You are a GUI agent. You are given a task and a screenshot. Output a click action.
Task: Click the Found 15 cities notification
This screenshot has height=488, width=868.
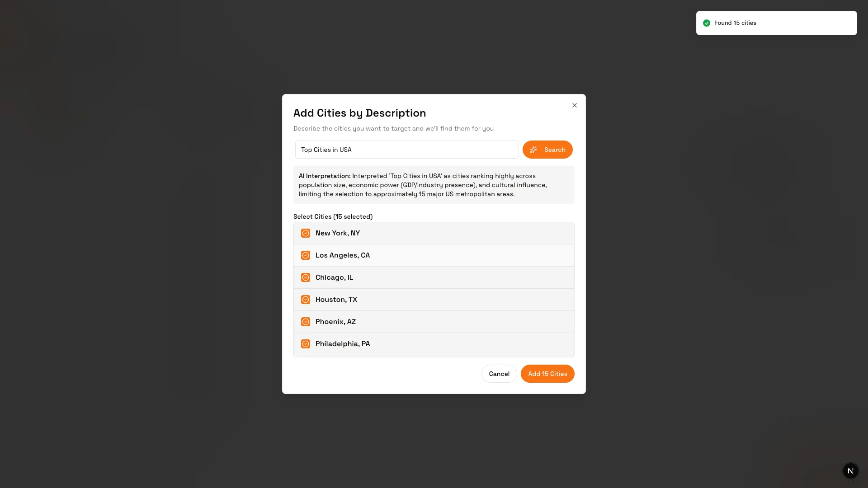point(776,23)
